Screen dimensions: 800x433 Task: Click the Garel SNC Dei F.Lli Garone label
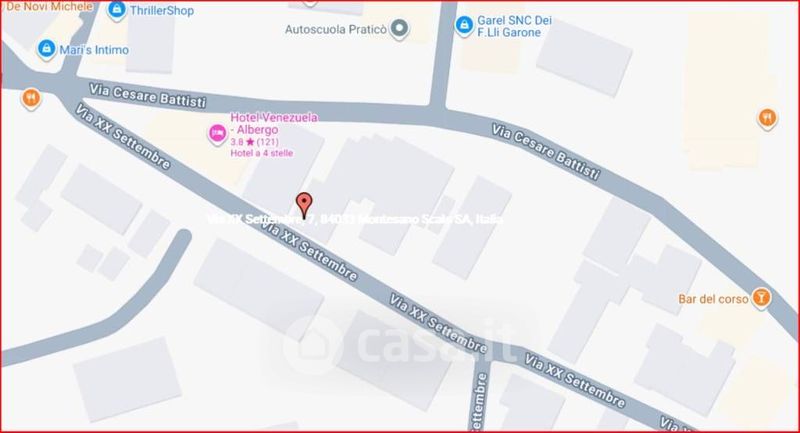(x=514, y=27)
